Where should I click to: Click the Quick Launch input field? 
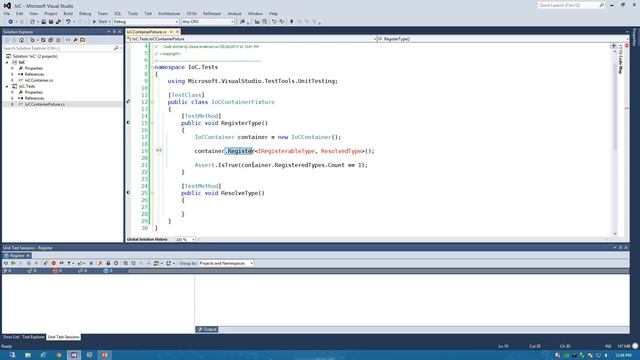tap(569, 5)
